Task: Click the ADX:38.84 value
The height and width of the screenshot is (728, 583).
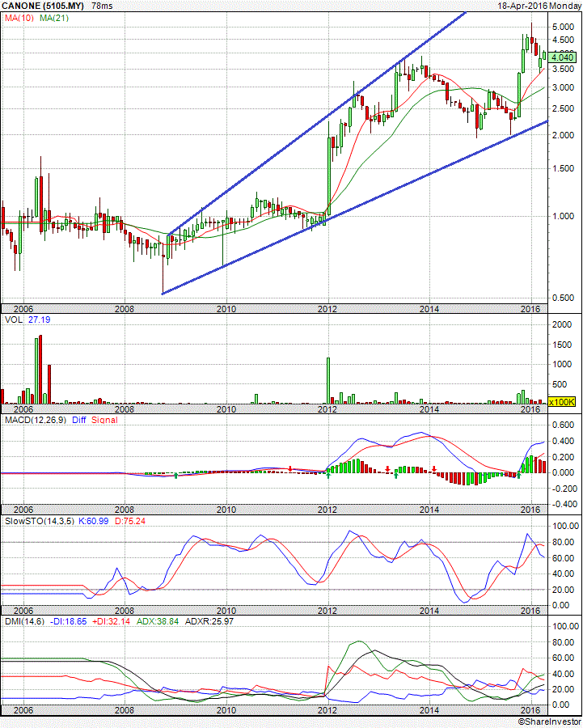Action: (158, 621)
